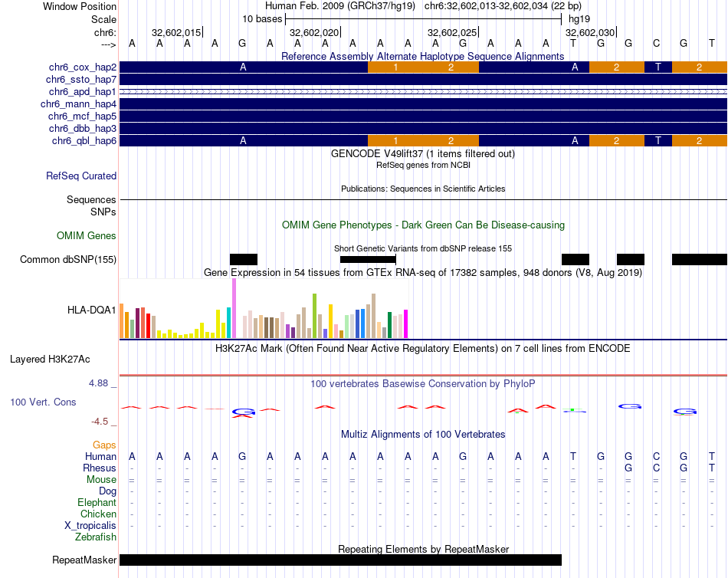Select the chr6_dbb_hap3 label
The image size is (728, 578).
click(82, 128)
